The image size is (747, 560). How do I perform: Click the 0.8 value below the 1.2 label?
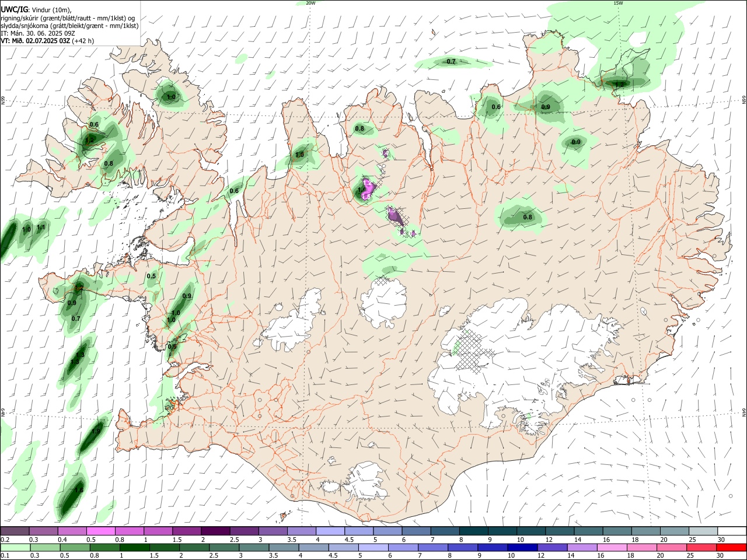(x=109, y=163)
